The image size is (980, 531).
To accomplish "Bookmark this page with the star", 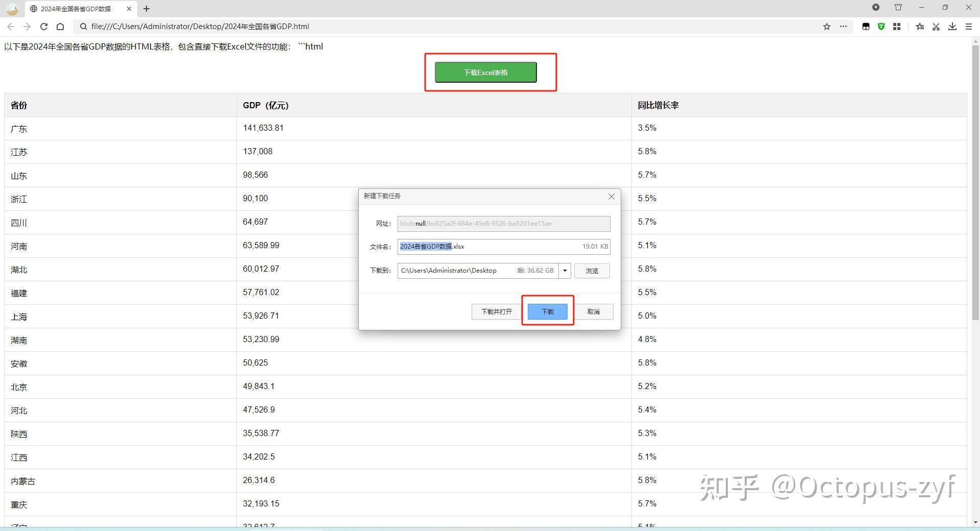I will tap(827, 27).
